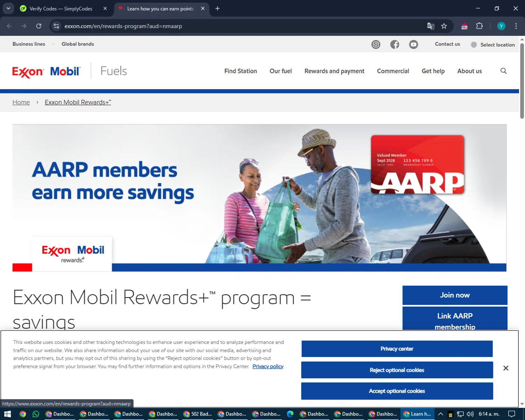Open a new browser tab with plus
525x420 pixels.
pyautogui.click(x=217, y=8)
